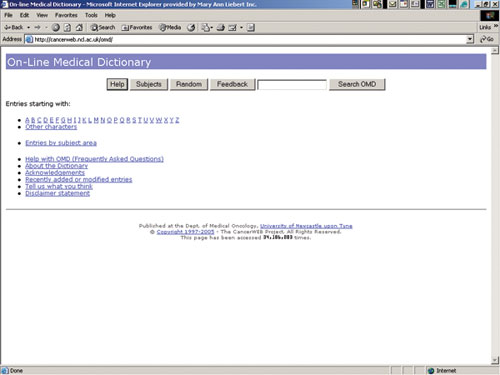Open the Copyright 1997-2005 link
This screenshot has width=500, height=375.
pyautogui.click(x=185, y=232)
